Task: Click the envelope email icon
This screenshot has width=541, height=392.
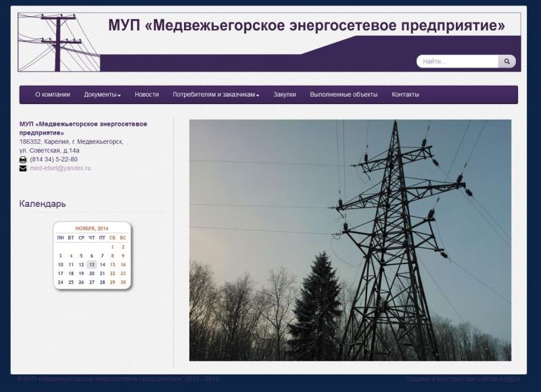Action: (23, 168)
